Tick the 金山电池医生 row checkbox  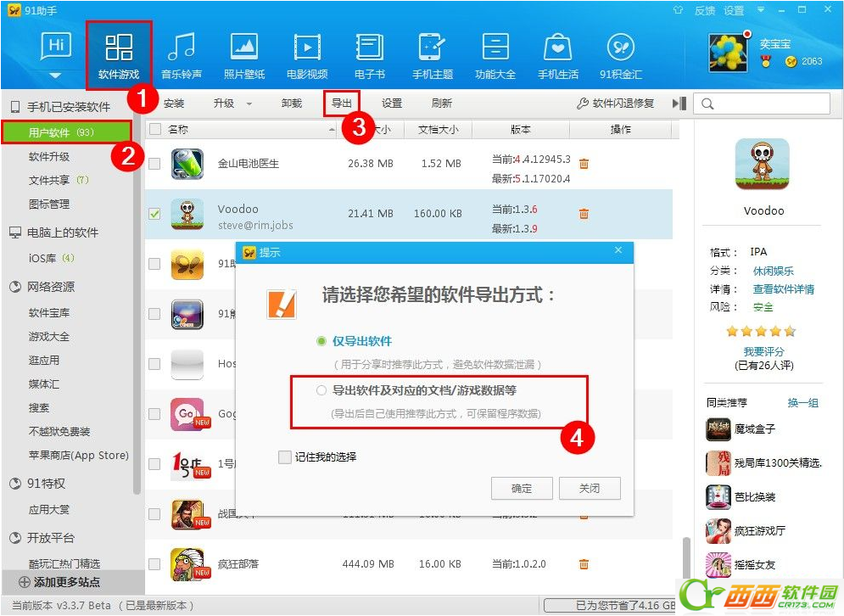pyautogui.click(x=154, y=164)
